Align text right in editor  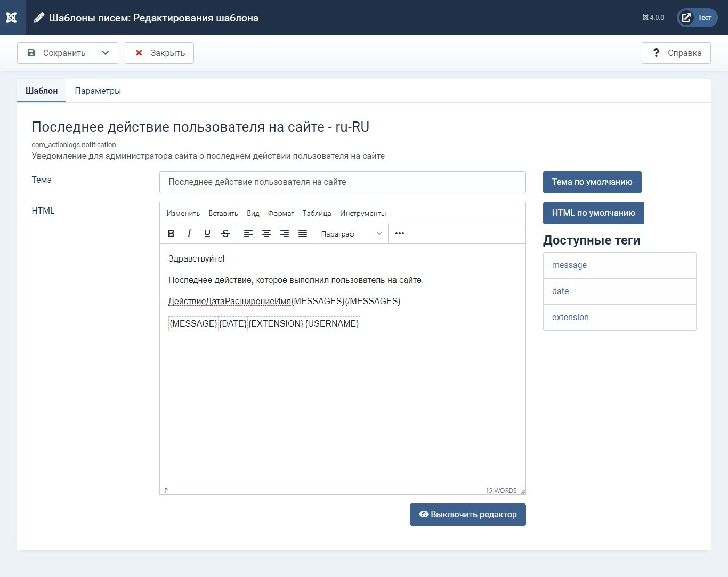pos(285,233)
